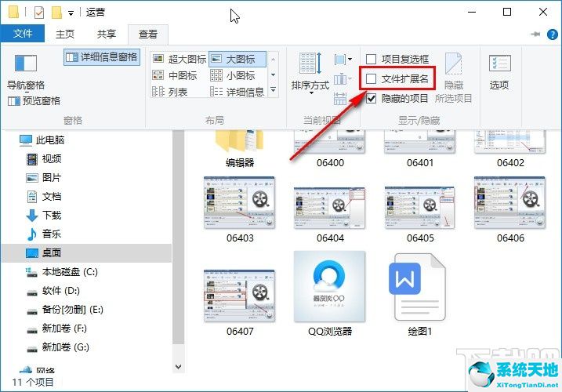Click the window folder icon in title bar
This screenshot has width=562, height=392.
click(14, 12)
